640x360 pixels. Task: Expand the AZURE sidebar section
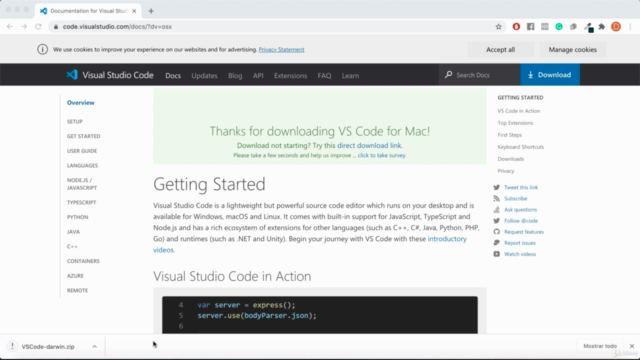[75, 276]
